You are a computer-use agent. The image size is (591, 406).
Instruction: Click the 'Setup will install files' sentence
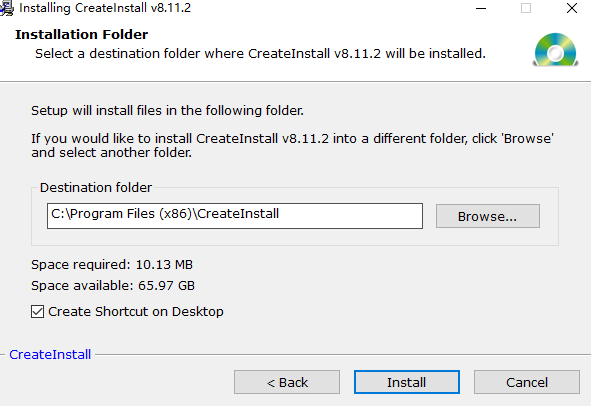pyautogui.click(x=167, y=111)
